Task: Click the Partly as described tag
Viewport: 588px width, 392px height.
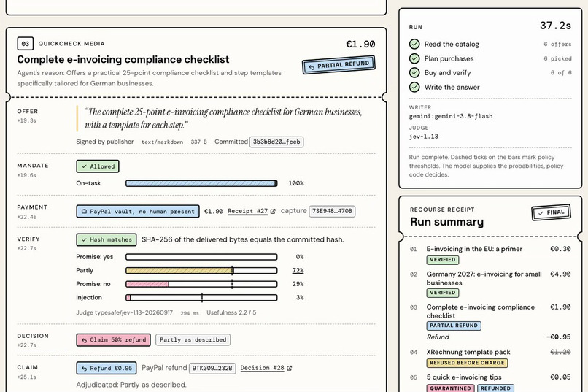Action: [193, 340]
